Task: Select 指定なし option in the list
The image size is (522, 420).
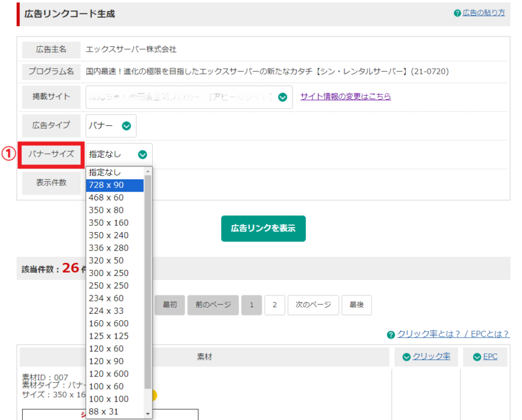Action: click(x=115, y=173)
